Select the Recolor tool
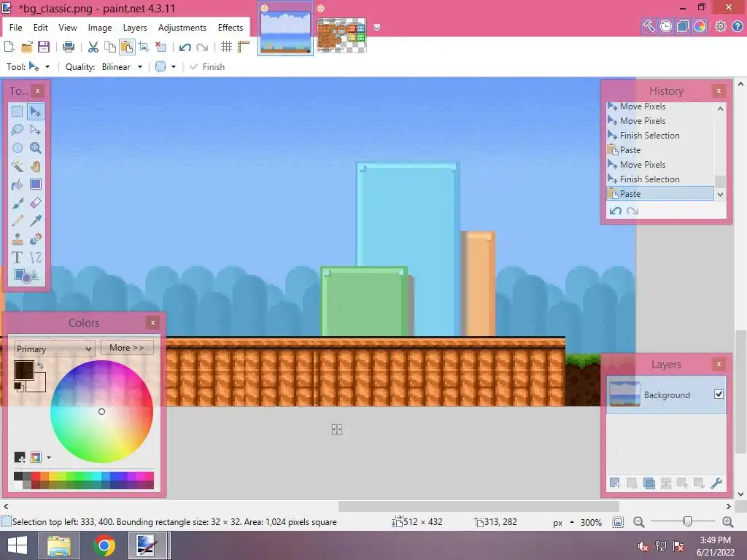The height and width of the screenshot is (560, 747). (x=35, y=239)
